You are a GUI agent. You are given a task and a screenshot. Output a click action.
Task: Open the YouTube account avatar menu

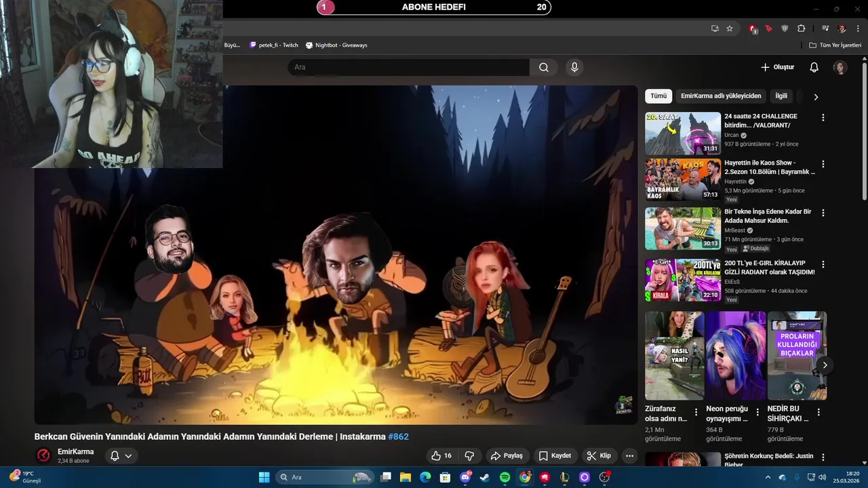[840, 67]
